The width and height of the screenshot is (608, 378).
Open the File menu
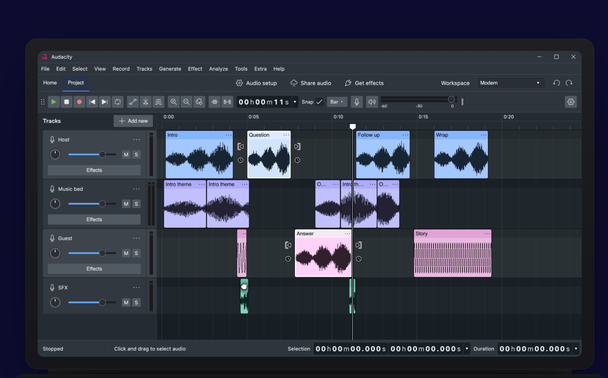tap(45, 69)
